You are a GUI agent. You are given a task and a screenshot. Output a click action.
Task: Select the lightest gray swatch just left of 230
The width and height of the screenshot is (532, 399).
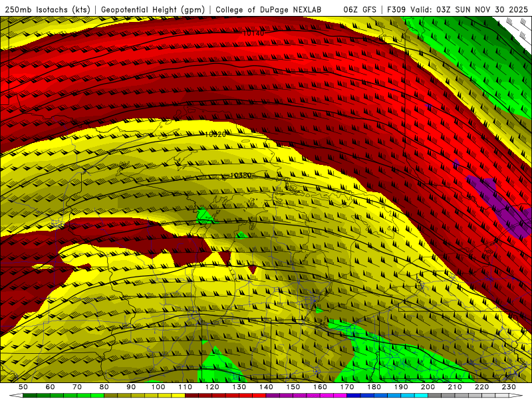(x=502, y=396)
